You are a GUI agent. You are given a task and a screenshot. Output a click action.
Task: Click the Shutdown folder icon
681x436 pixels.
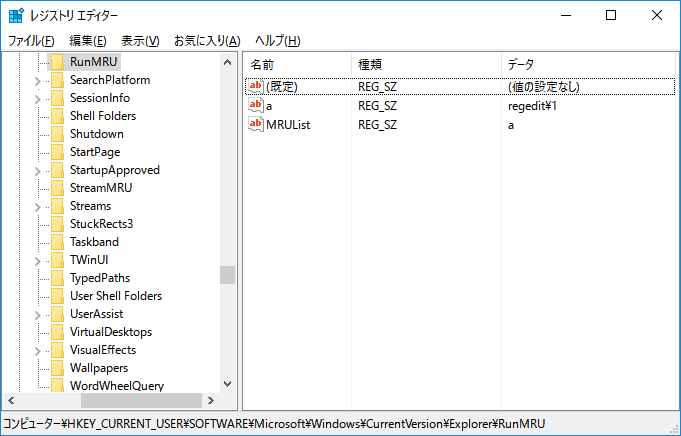point(57,134)
